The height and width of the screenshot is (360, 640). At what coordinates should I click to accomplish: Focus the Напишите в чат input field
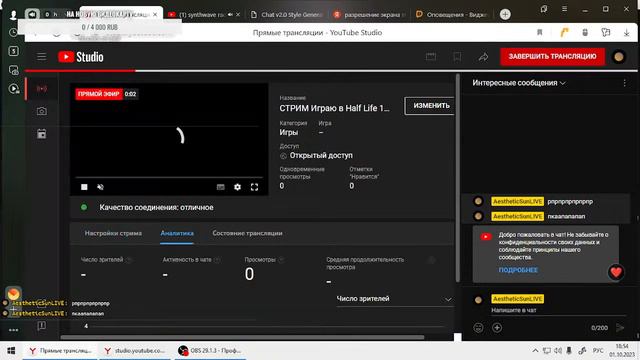coord(558,310)
